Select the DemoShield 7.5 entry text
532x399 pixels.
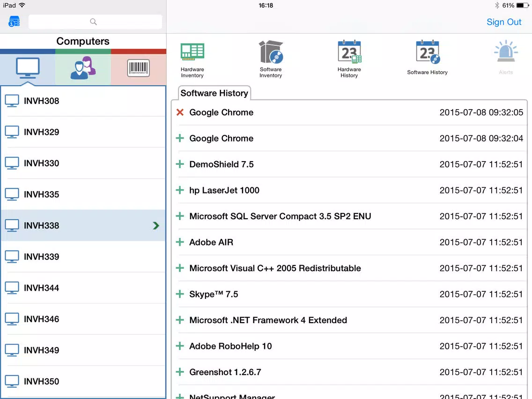[222, 164]
